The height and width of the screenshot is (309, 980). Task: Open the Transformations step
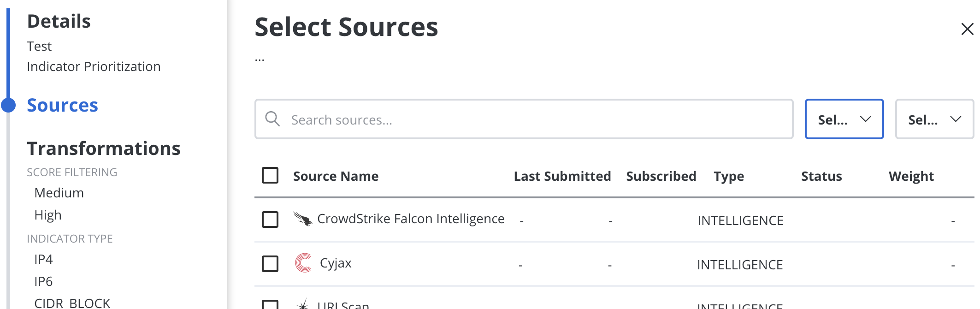click(x=104, y=149)
